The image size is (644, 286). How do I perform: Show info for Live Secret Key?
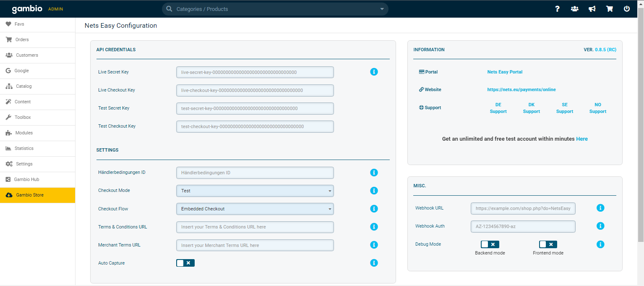click(x=374, y=72)
